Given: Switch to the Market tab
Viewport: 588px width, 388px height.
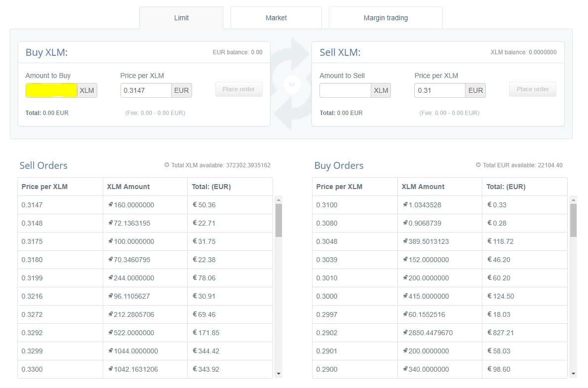Looking at the screenshot, I should [276, 18].
